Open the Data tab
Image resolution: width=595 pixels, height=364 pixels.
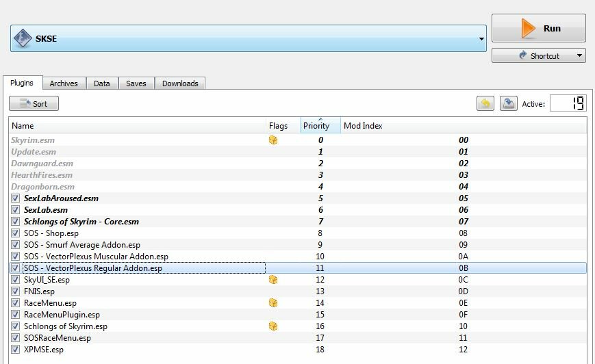(x=102, y=83)
